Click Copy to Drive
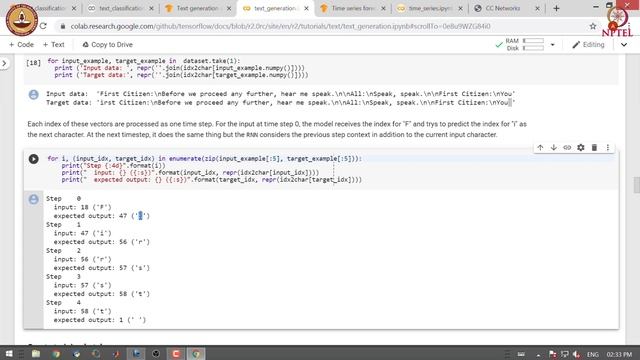The image size is (640, 360). 107,44
